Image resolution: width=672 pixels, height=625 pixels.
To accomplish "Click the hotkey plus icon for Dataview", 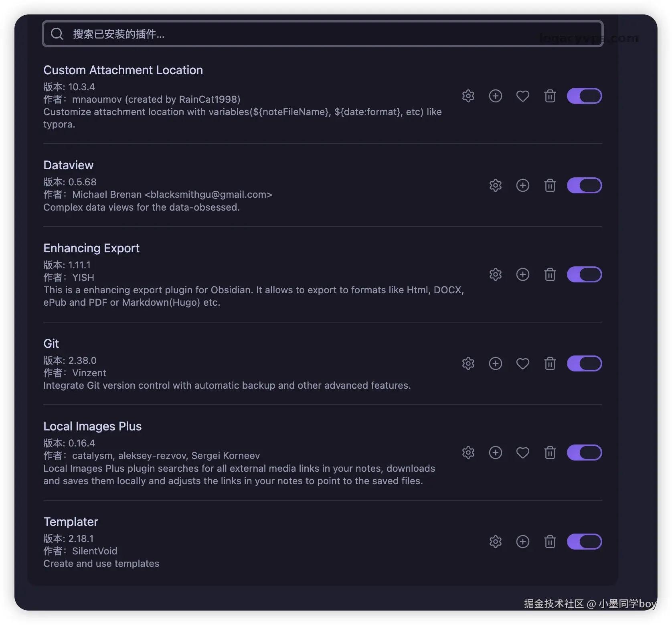I will (x=522, y=185).
